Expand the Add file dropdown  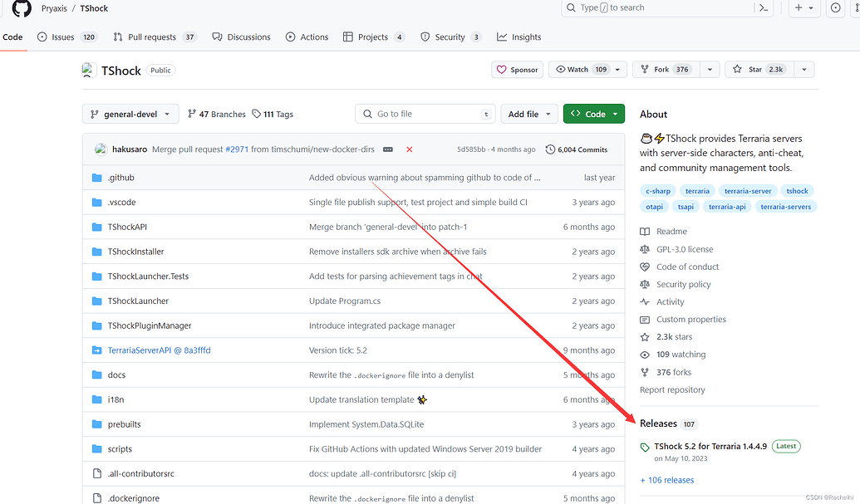tap(528, 115)
